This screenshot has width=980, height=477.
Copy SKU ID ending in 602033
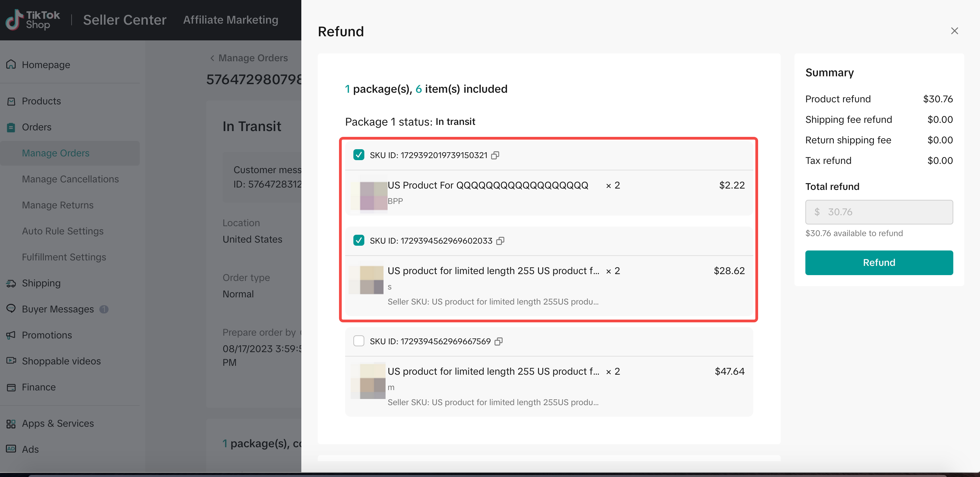[x=500, y=241]
